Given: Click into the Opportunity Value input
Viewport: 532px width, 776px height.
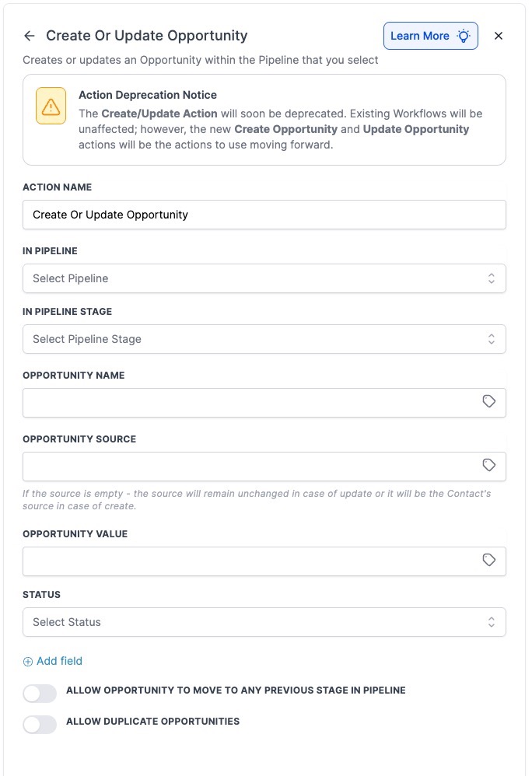Looking at the screenshot, I should pos(249,561).
